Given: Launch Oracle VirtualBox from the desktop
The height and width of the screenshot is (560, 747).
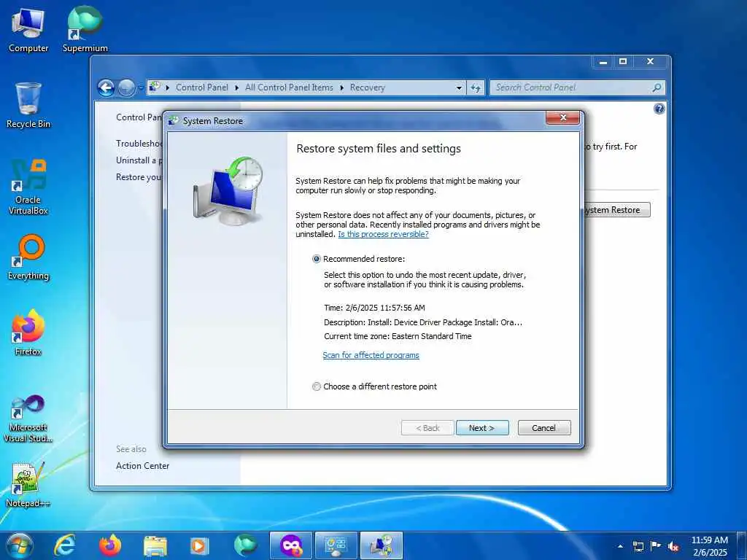Looking at the screenshot, I should pyautogui.click(x=28, y=187).
